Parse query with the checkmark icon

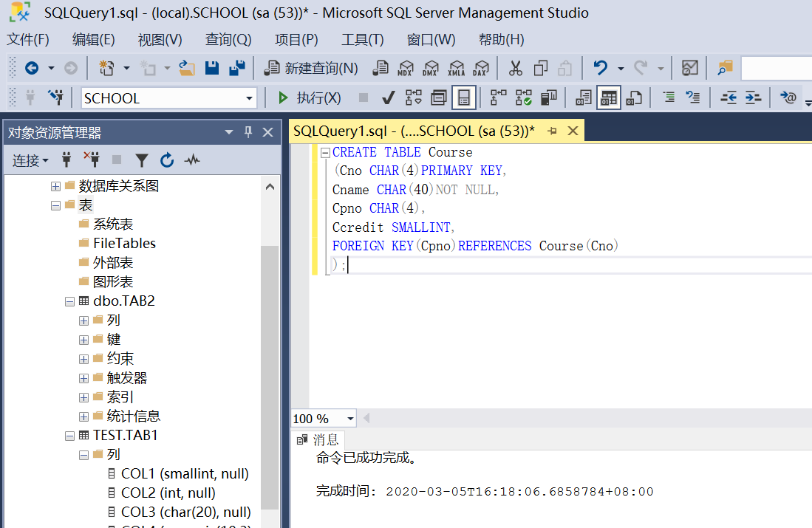(388, 97)
